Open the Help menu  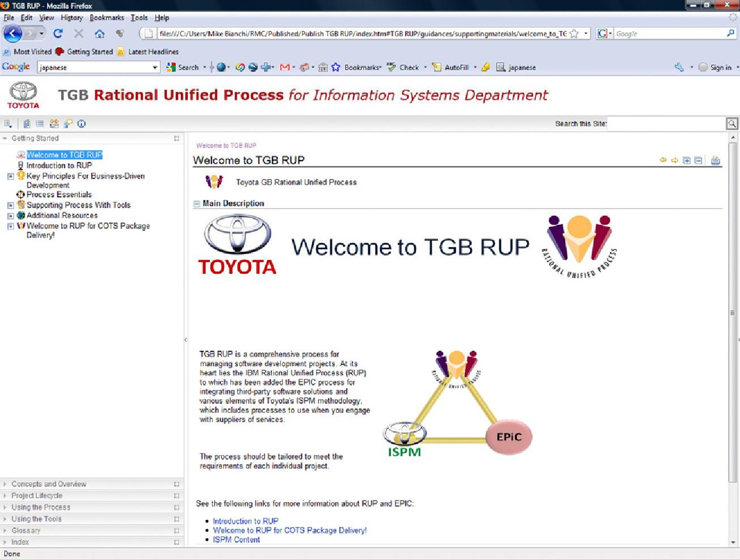tap(162, 18)
